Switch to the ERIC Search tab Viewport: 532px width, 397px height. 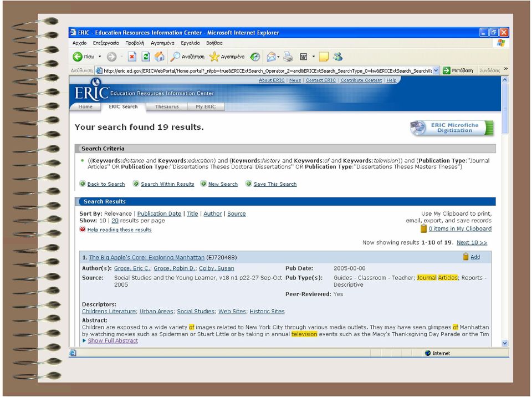coord(123,106)
